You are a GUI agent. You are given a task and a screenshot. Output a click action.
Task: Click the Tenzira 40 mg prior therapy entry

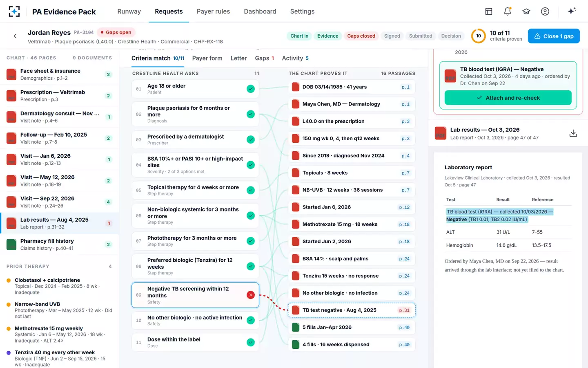[60, 358]
